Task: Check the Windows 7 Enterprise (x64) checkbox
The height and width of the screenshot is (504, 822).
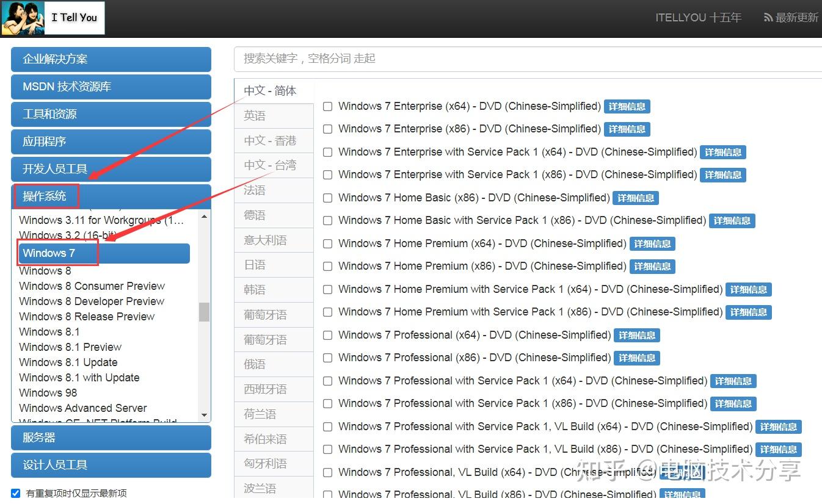Action: coord(327,106)
